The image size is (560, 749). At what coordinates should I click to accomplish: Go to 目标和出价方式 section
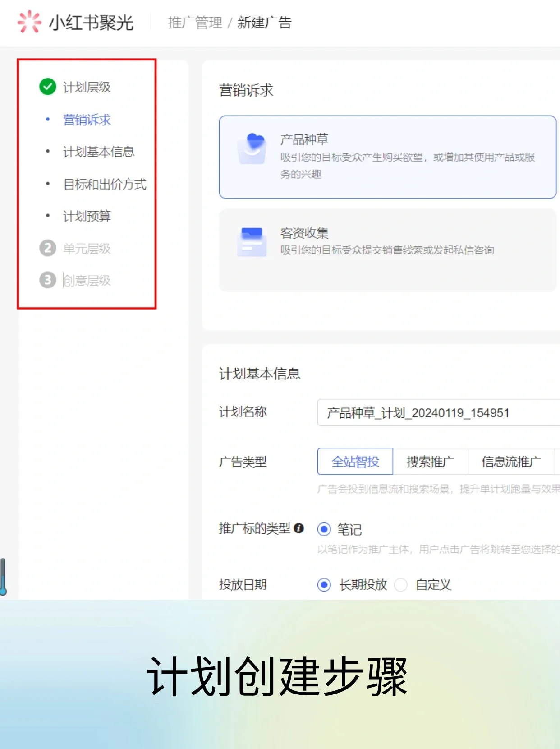click(x=105, y=185)
